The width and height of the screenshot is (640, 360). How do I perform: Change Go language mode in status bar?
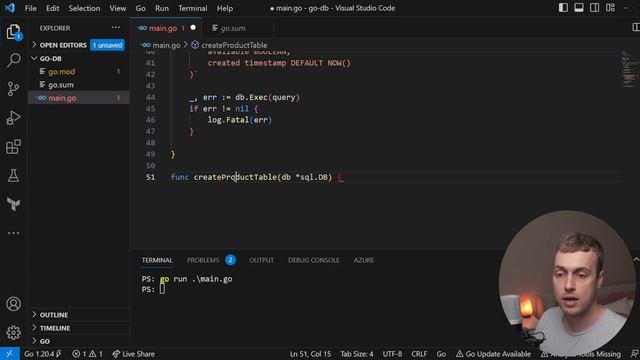tap(441, 354)
